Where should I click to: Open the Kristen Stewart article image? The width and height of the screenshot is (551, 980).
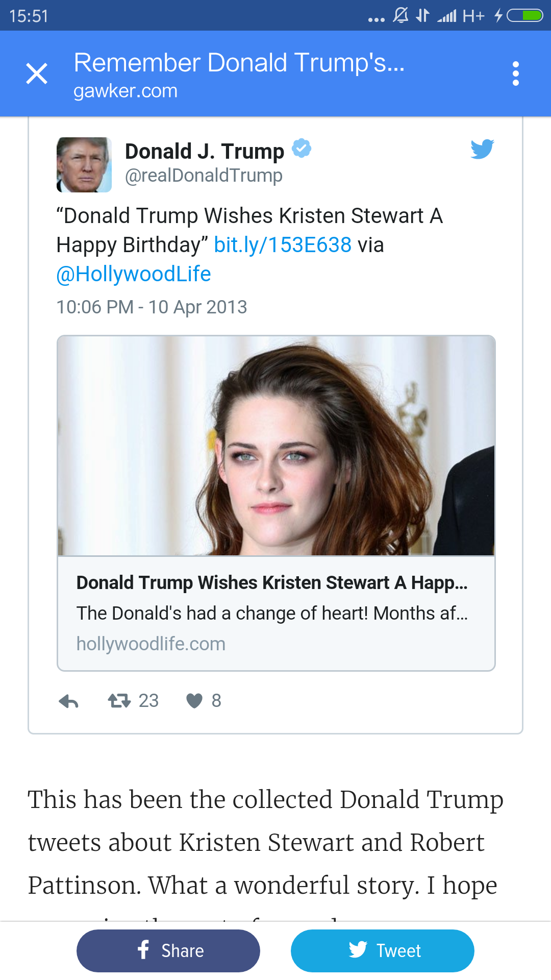click(276, 446)
